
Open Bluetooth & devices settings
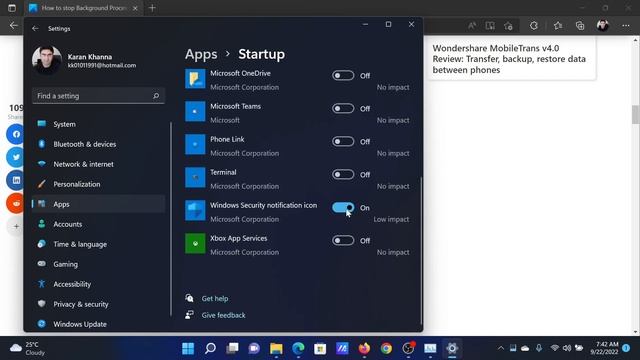[98, 144]
